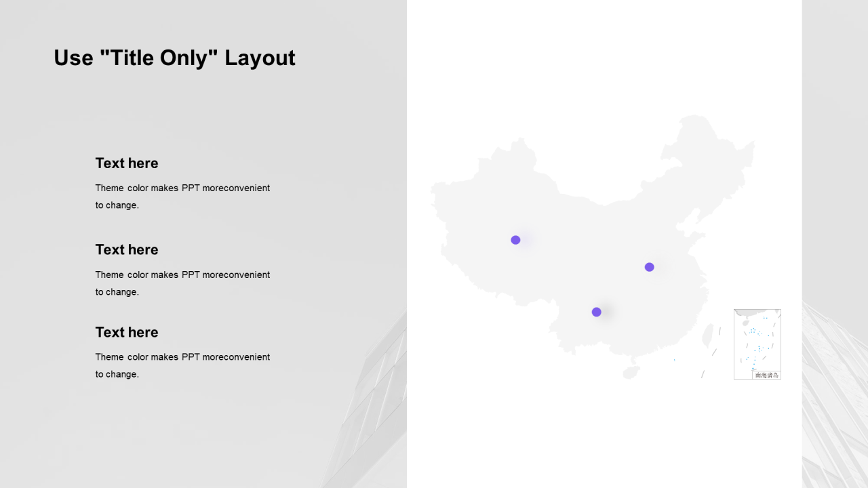
Task: Select the gray China map shape
Action: coord(592,247)
